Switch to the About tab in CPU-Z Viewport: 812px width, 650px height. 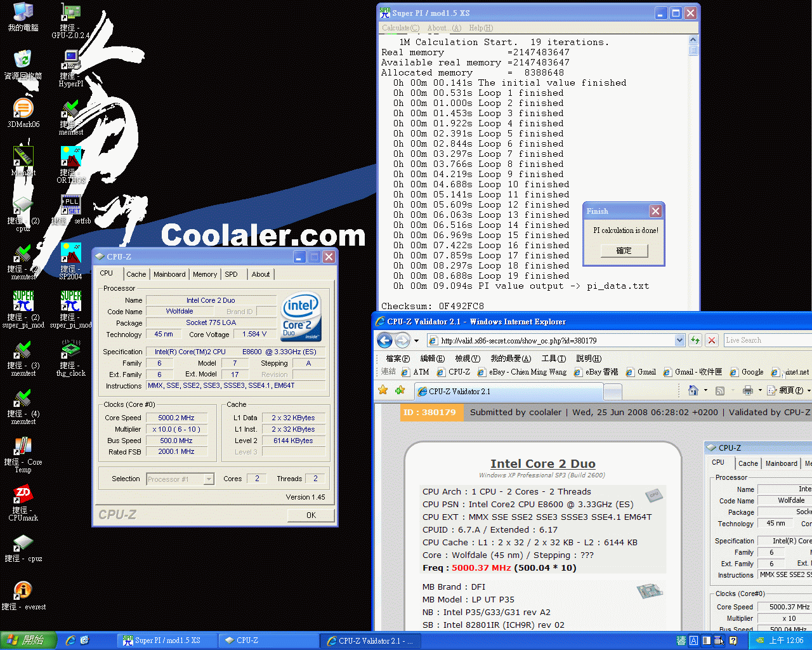pyautogui.click(x=261, y=274)
